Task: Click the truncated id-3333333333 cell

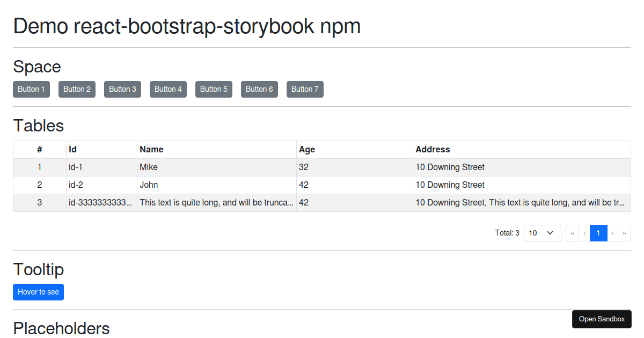Action: pyautogui.click(x=101, y=202)
